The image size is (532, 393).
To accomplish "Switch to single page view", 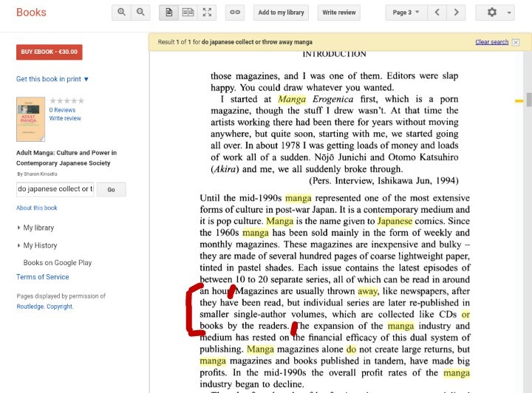I will 169,13.
